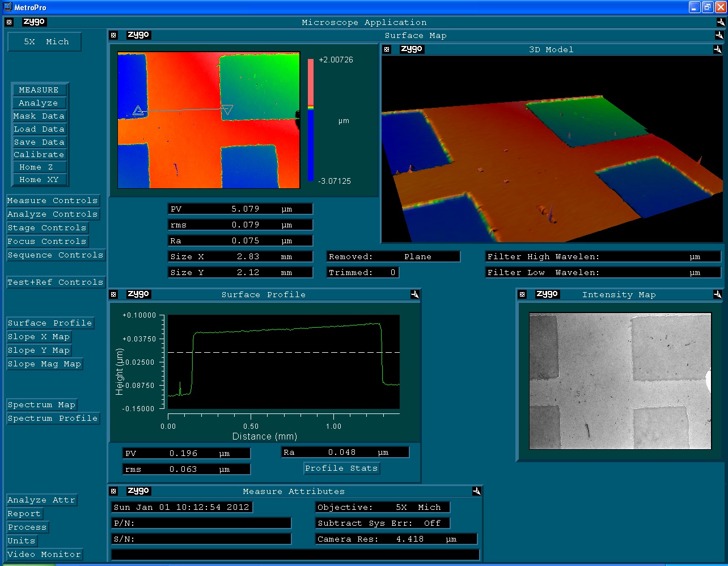The image size is (728, 566).
Task: Show Slope Mag Map
Action: (x=44, y=364)
